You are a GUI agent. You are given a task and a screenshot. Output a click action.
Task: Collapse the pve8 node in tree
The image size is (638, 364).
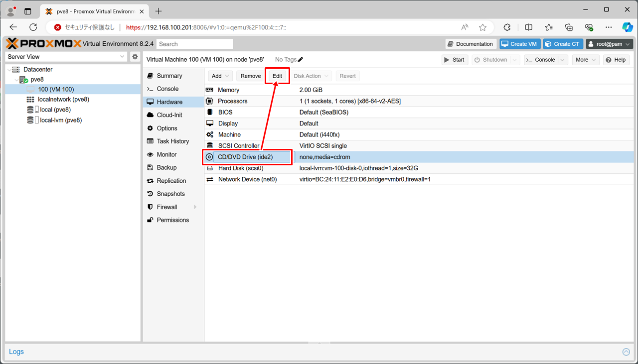tap(17, 80)
